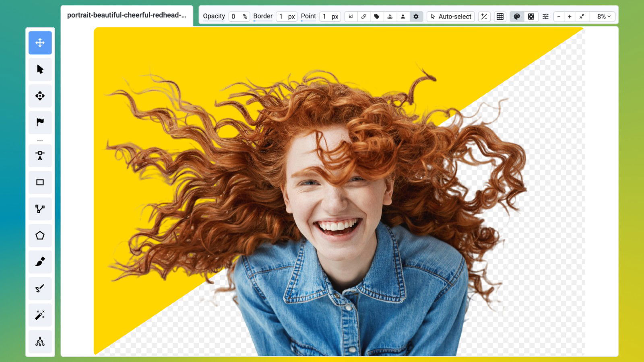Click the Point label

308,16
